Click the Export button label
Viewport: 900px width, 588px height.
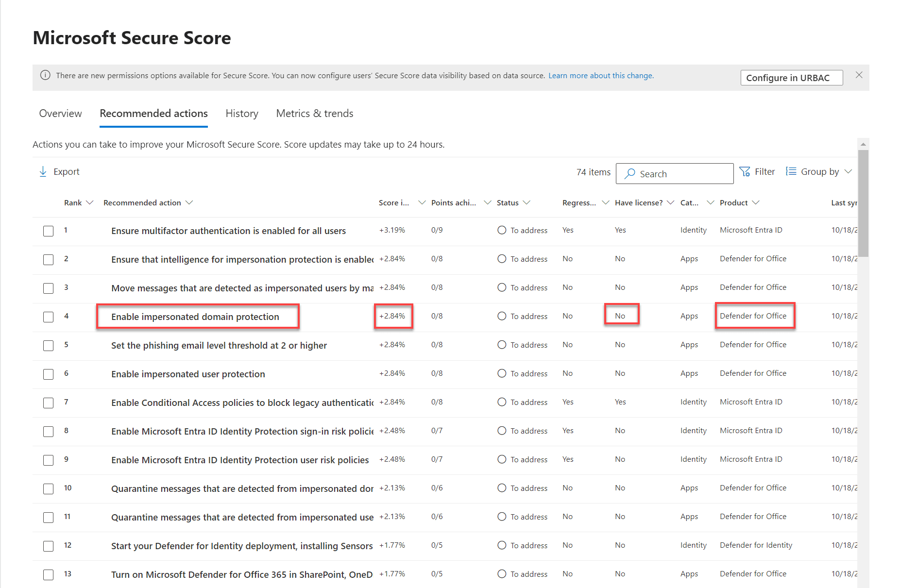(67, 172)
